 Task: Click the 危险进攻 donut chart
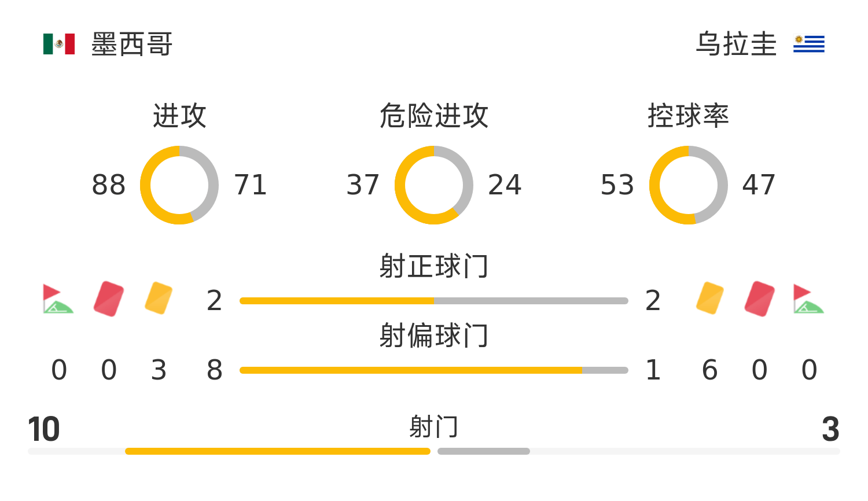coord(434,185)
